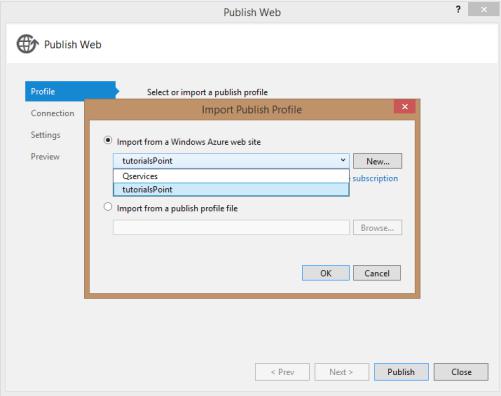This screenshot has width=501, height=396.
Task: Switch to the Settings tab
Action: [x=46, y=135]
